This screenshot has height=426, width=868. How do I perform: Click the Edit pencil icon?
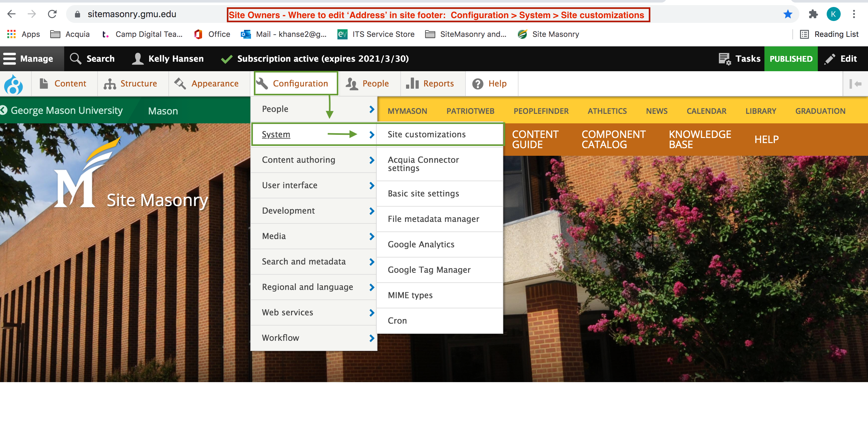click(830, 58)
